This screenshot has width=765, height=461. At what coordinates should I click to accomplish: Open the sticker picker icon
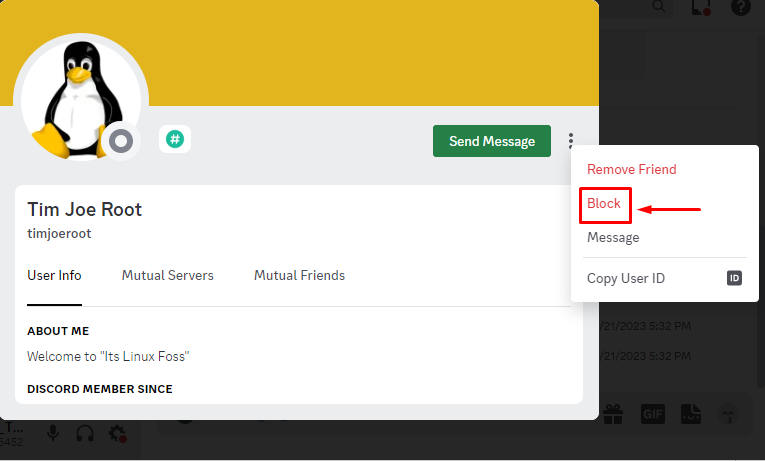tap(691, 415)
